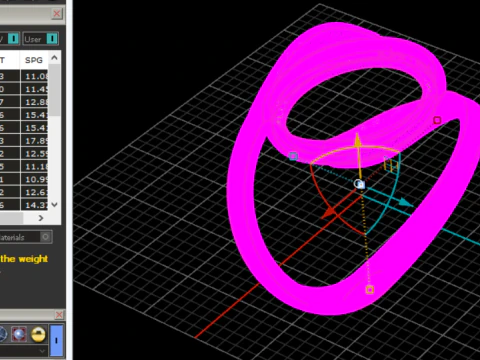The height and width of the screenshot is (360, 480).
Task: Click the red gumball axis arrow
Action: [329, 213]
